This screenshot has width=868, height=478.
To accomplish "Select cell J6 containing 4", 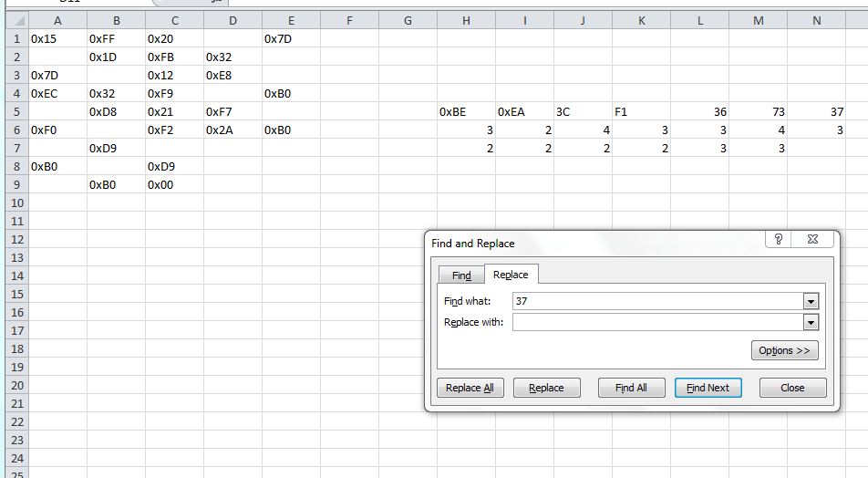I will point(583,130).
